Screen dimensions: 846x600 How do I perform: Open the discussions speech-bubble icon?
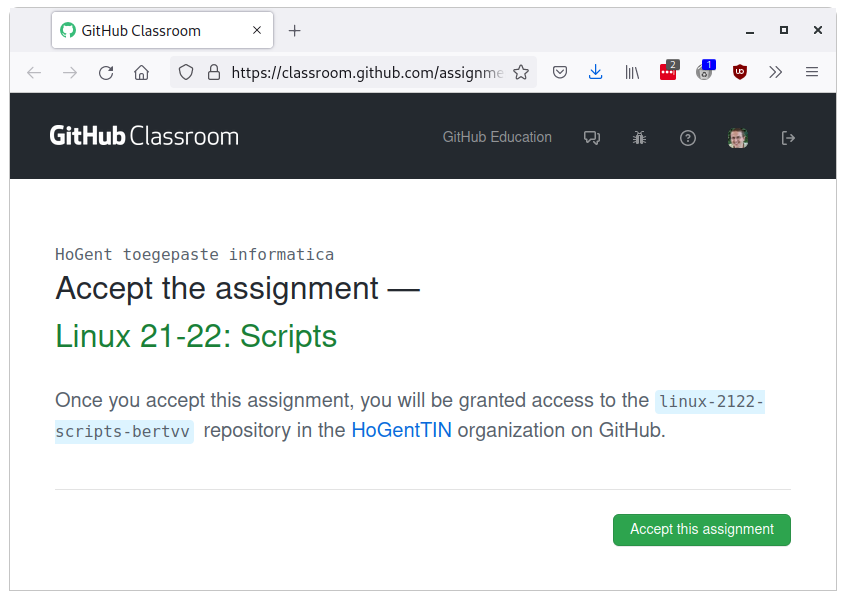[x=592, y=138]
